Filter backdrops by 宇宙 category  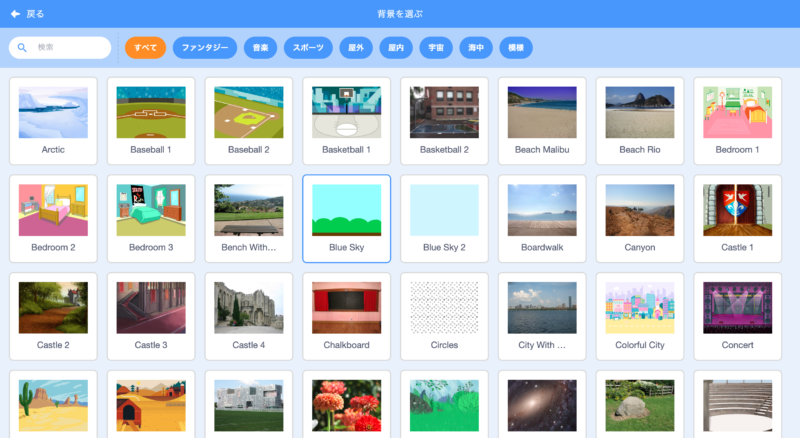coord(436,48)
